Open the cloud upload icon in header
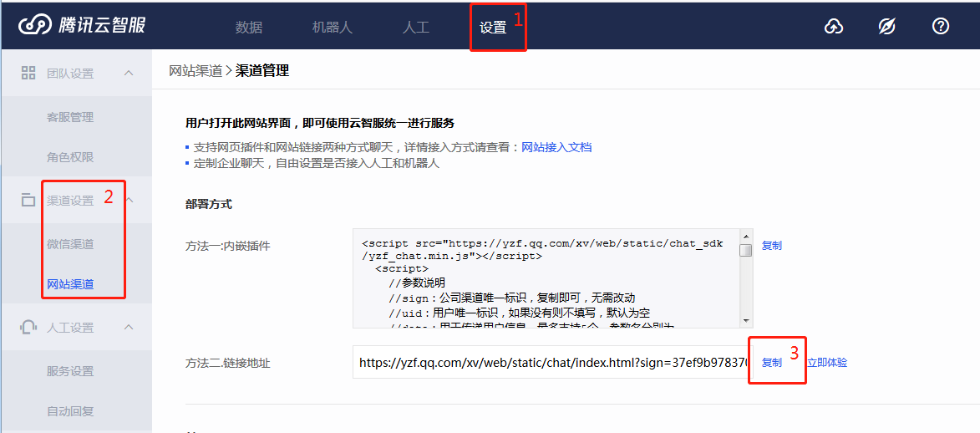Viewport: 980px width, 433px height. click(x=834, y=26)
